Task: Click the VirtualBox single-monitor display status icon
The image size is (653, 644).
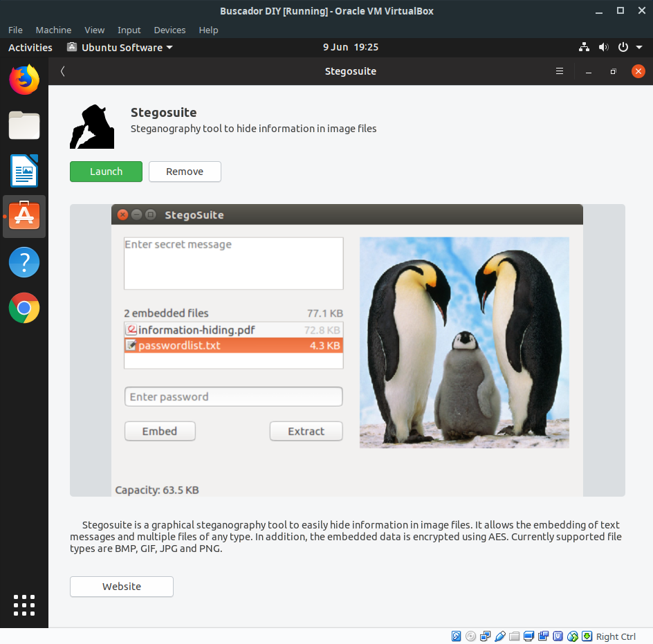Action: [529, 636]
